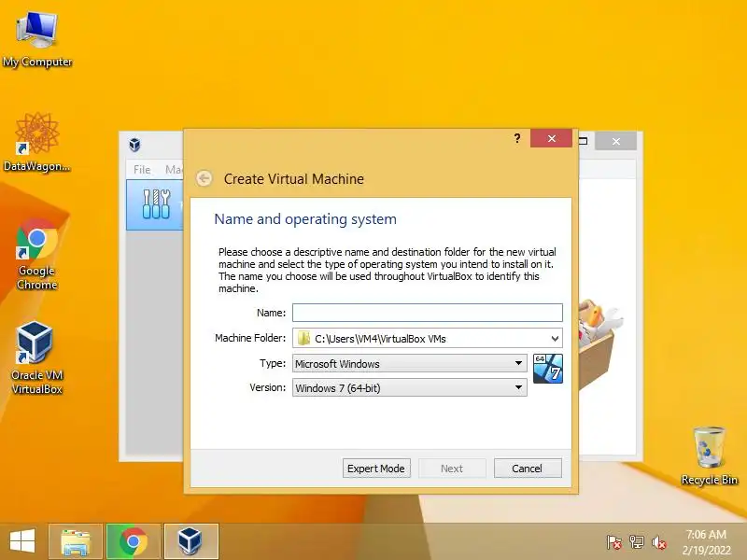The height and width of the screenshot is (560, 747).
Task: Open Machine menu in VirtualBox Manager
Action: click(x=174, y=170)
